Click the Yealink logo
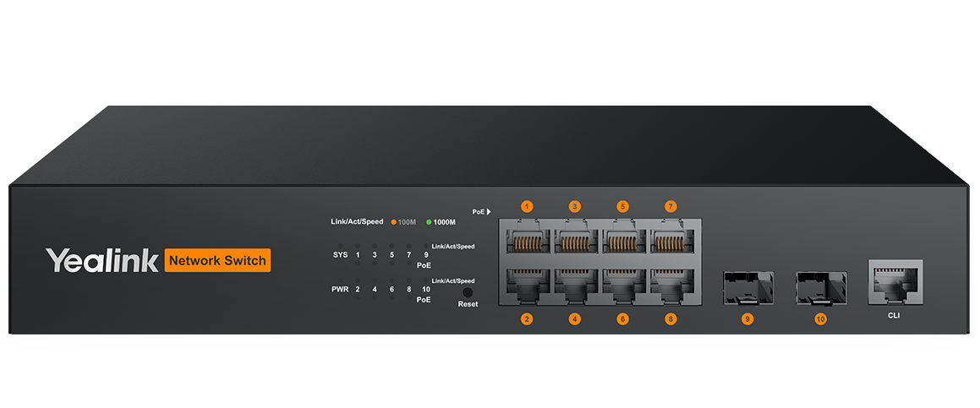 coord(101,260)
